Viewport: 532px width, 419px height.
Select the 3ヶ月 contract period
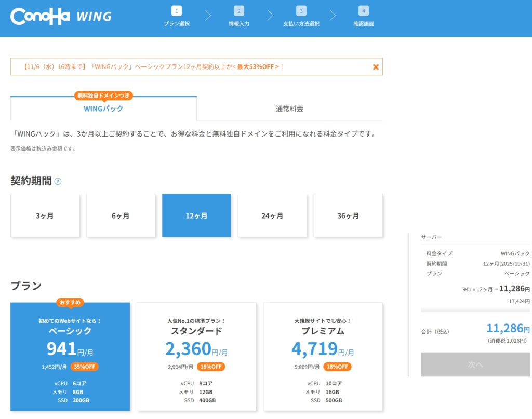pos(45,215)
